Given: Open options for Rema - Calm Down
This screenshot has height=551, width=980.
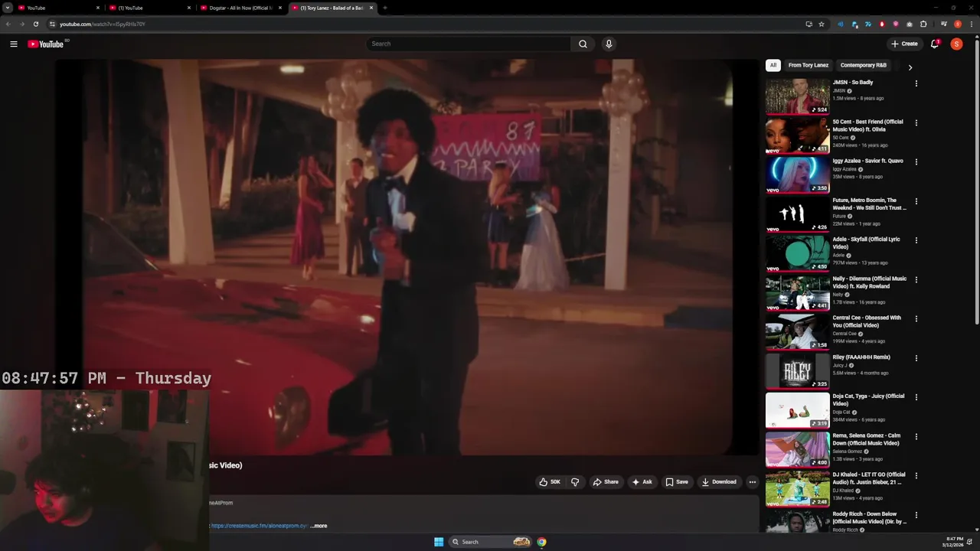Looking at the screenshot, I should [916, 436].
